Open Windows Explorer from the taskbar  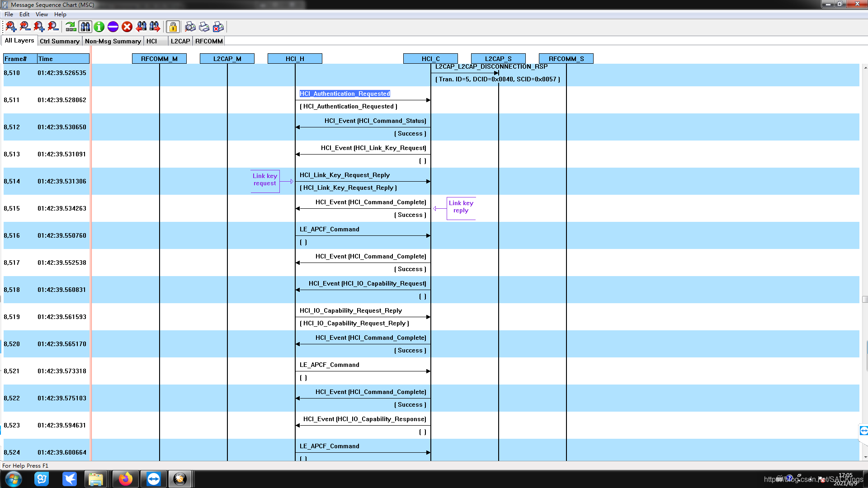(x=95, y=479)
